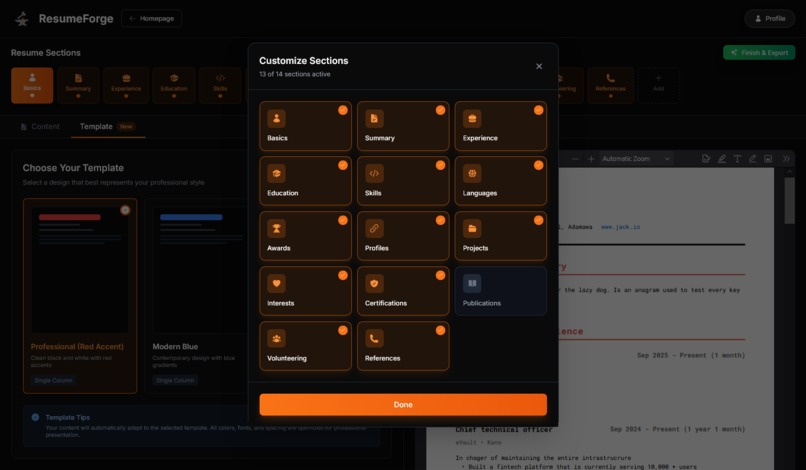Click the References phone icon in the modal

point(374,339)
